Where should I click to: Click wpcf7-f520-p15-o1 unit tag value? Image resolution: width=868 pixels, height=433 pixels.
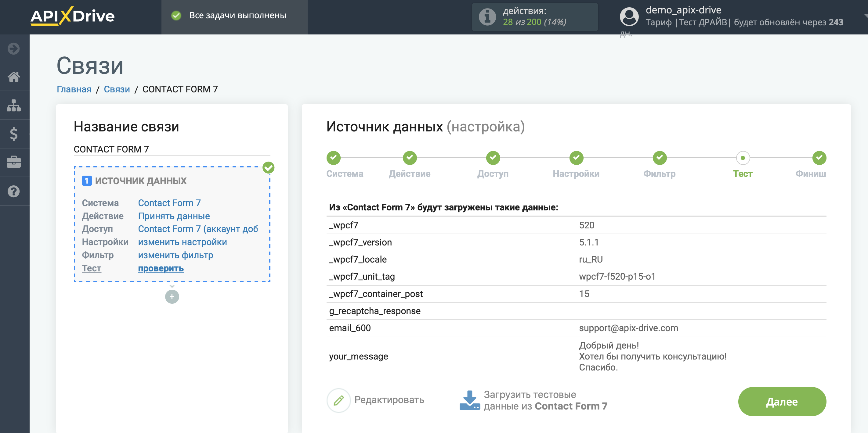(x=617, y=277)
